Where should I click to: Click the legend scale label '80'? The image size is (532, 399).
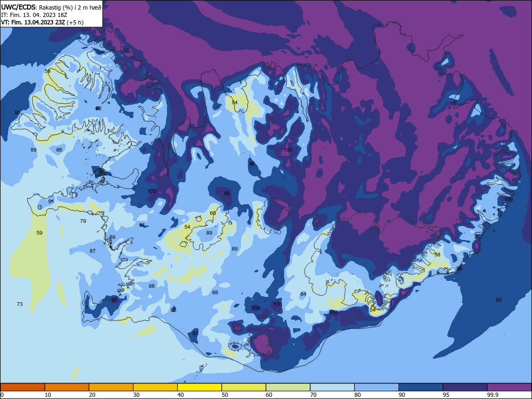coord(358,395)
